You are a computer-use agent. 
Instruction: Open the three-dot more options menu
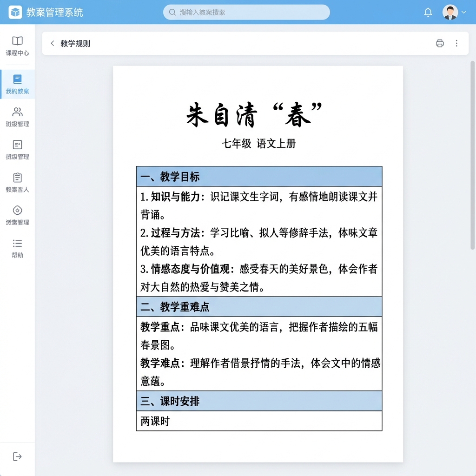point(456,43)
